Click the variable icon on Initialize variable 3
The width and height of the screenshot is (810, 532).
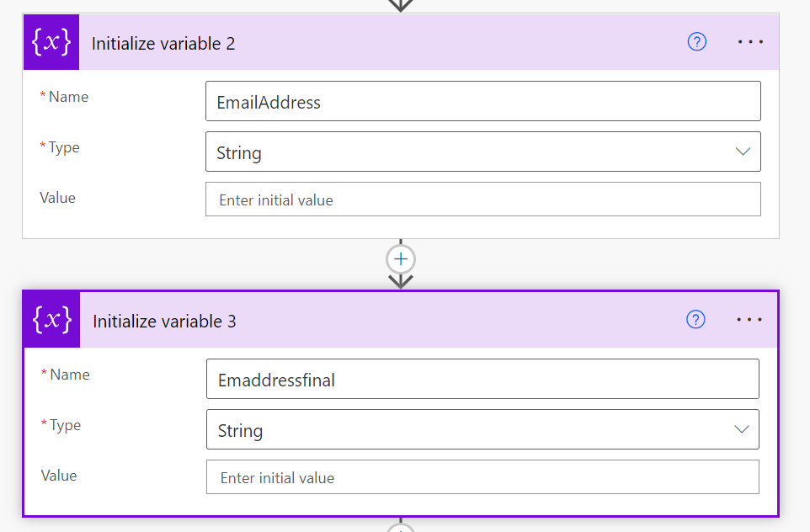[51, 320]
